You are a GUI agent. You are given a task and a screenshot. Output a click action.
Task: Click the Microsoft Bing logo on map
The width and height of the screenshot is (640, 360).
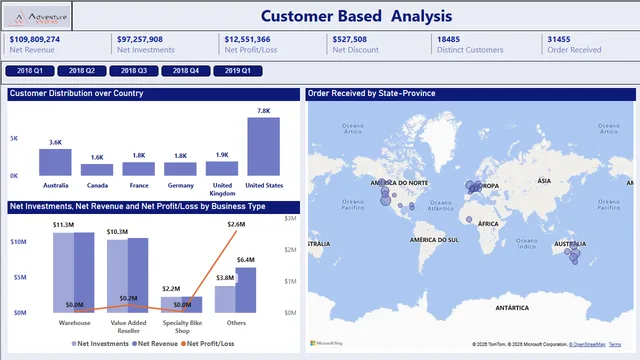(326, 343)
